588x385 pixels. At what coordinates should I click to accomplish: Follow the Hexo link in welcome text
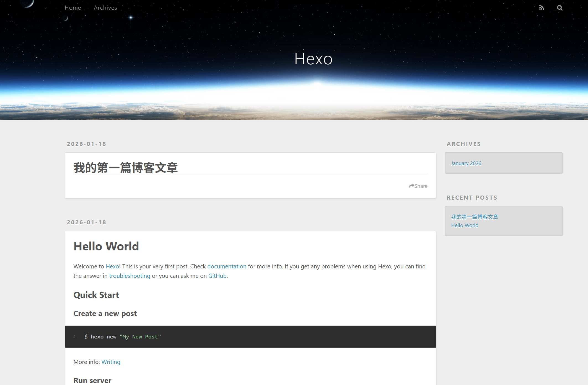pyautogui.click(x=112, y=266)
